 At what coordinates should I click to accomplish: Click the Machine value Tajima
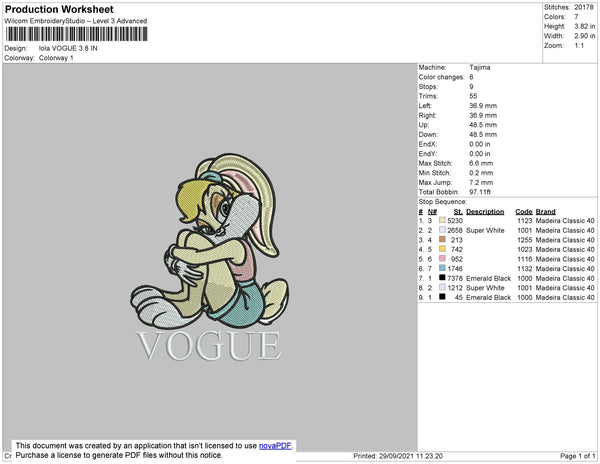[x=480, y=67]
